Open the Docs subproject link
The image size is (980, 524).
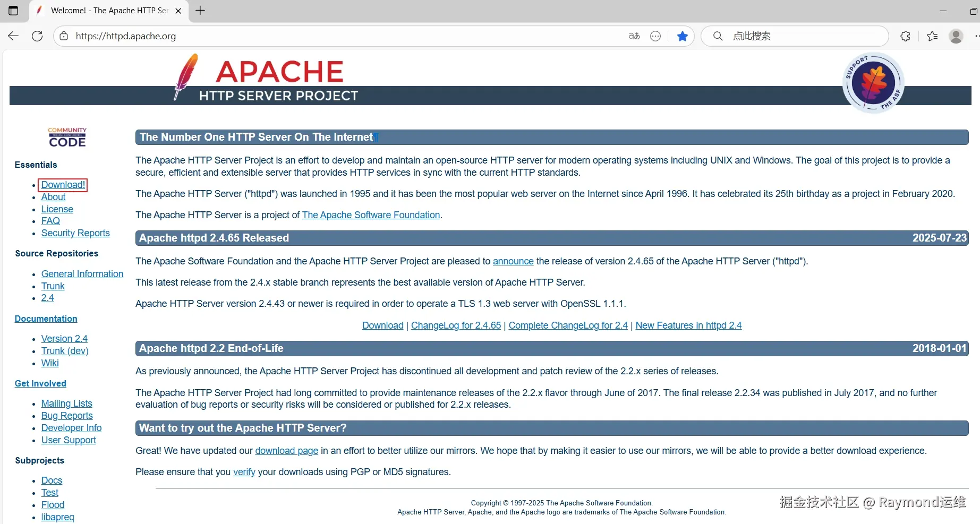pyautogui.click(x=52, y=480)
